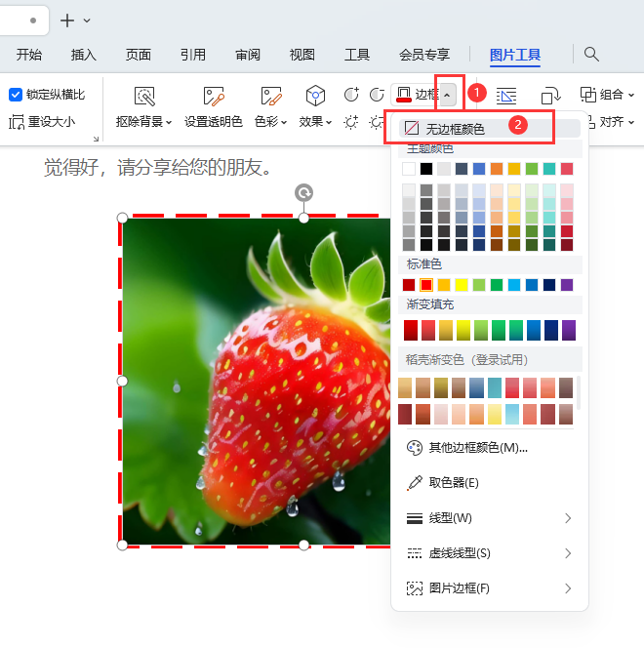Viewport: 644px width, 648px height.
Task: Open the 会员专享 tab
Action: (x=424, y=55)
